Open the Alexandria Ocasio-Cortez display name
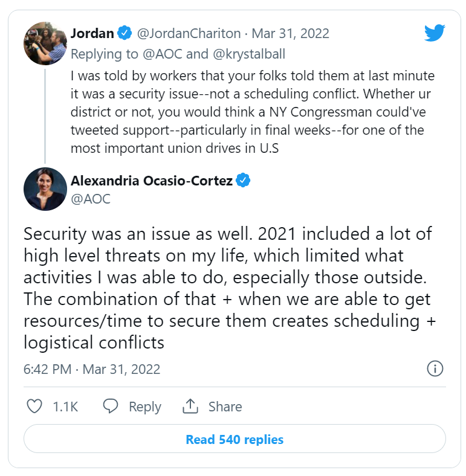The image size is (466, 476). (152, 181)
